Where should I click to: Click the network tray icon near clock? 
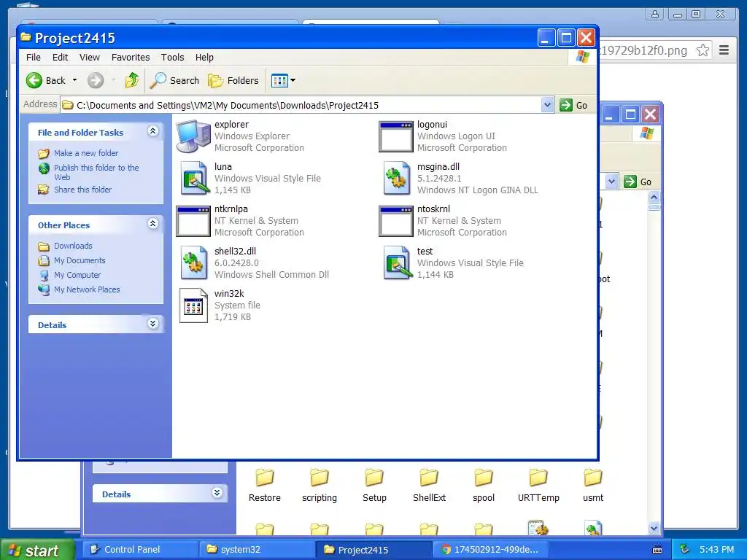pyautogui.click(x=684, y=550)
